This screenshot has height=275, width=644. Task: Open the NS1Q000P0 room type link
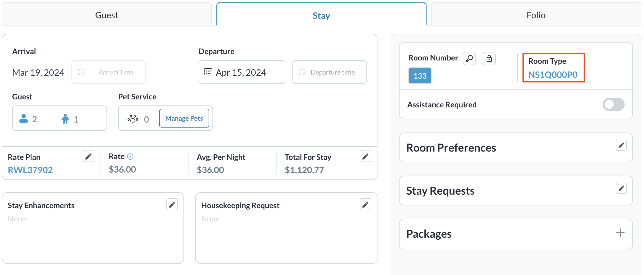[x=553, y=75]
